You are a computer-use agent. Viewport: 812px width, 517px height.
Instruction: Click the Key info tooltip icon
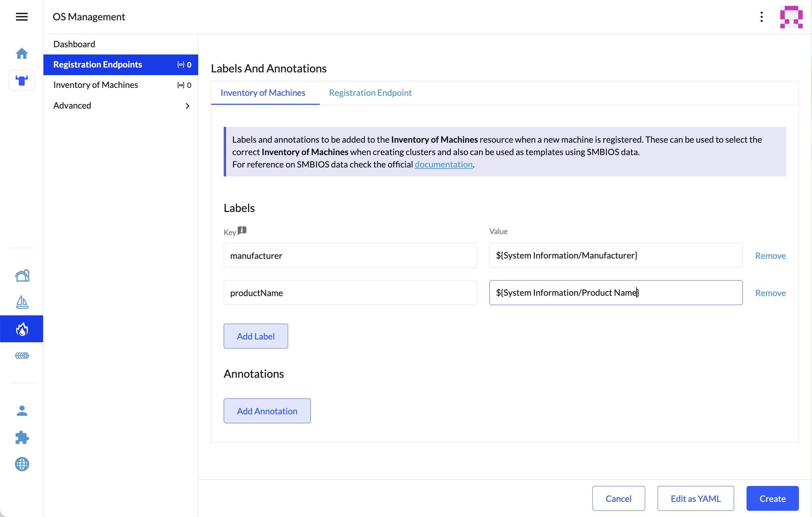tap(242, 230)
